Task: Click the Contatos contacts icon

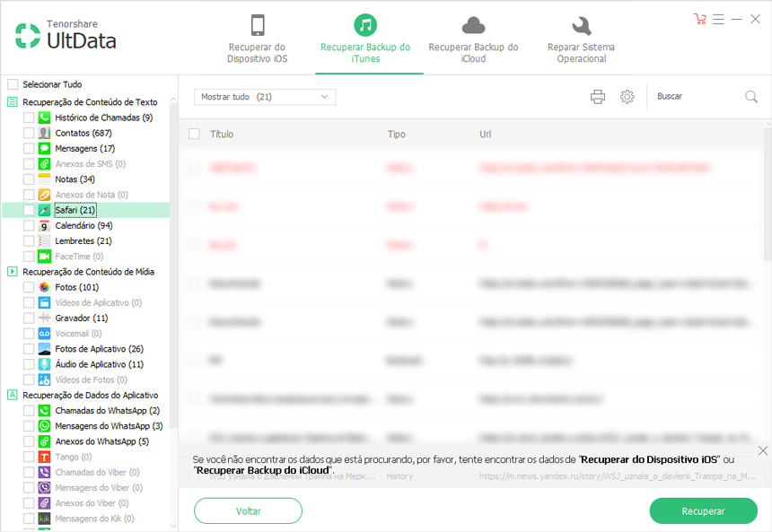Action: 44,133
